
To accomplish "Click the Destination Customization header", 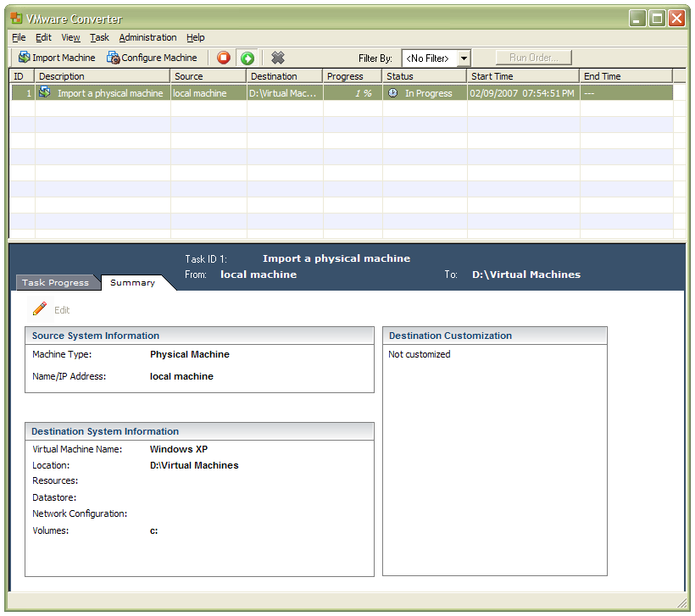I will [x=495, y=336].
